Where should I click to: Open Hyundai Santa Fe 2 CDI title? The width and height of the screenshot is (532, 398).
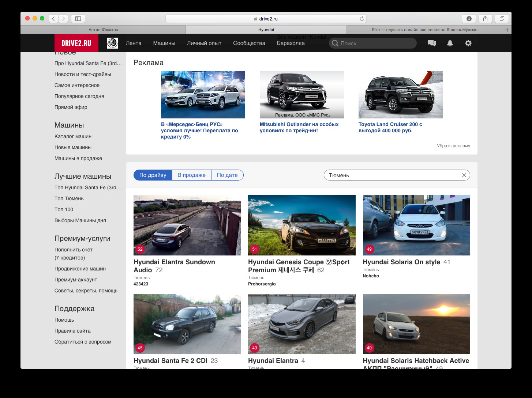171,361
